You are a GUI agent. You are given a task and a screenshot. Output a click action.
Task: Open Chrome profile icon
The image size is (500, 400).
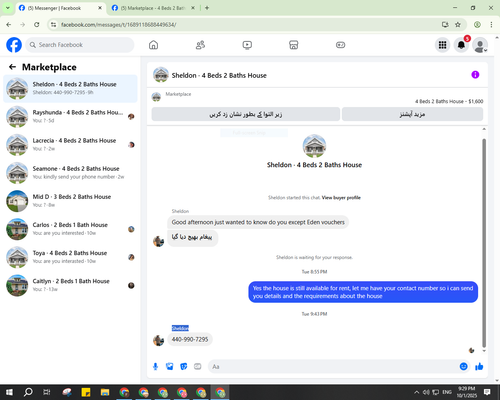coord(477,25)
